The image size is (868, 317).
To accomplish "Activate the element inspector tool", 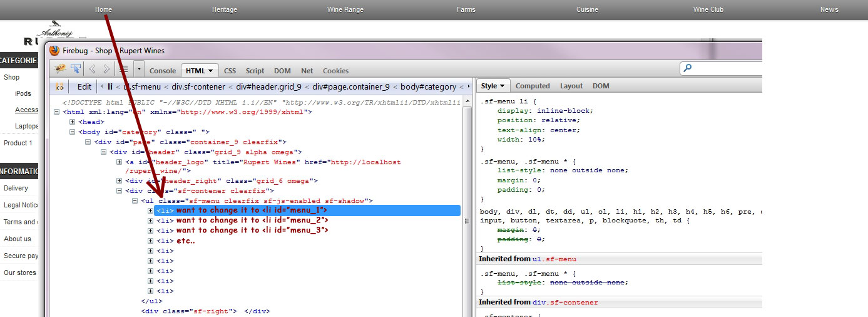I will point(76,69).
